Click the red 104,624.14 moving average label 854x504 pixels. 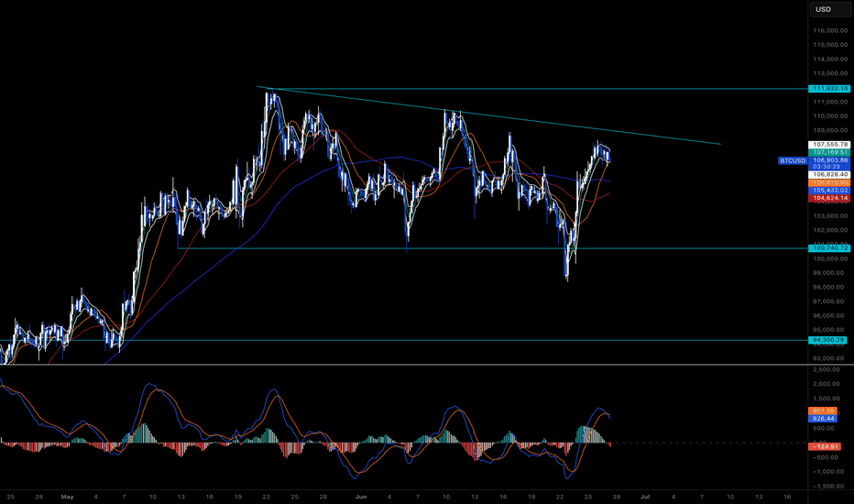click(x=829, y=198)
